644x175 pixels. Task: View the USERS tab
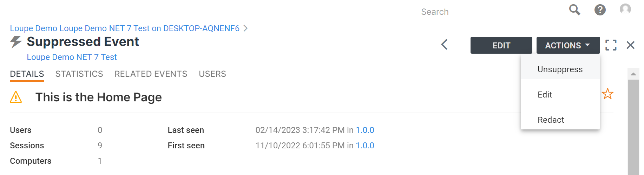click(212, 74)
